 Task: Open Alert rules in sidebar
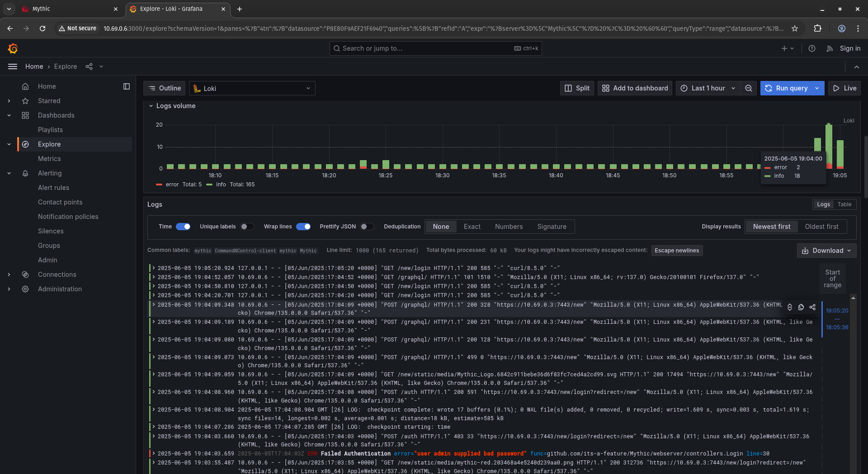(53, 188)
